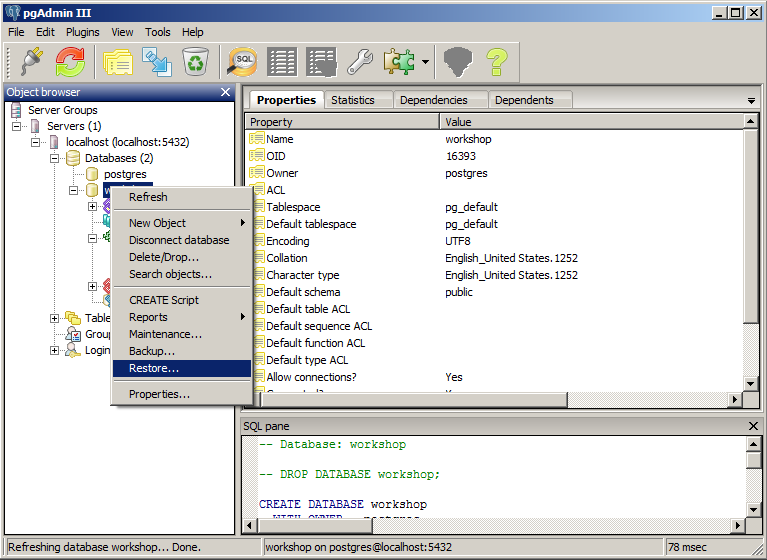Open the File menu

click(x=16, y=32)
